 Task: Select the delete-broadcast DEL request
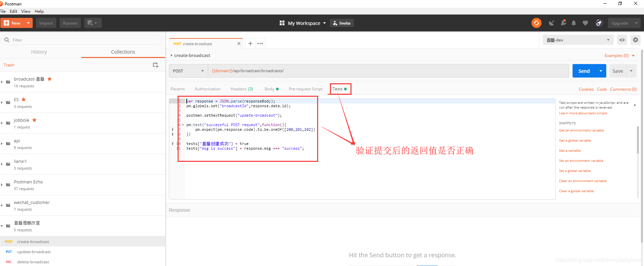point(83,262)
